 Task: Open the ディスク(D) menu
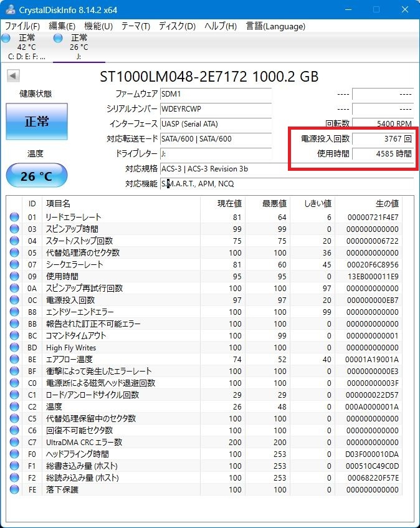[177, 26]
